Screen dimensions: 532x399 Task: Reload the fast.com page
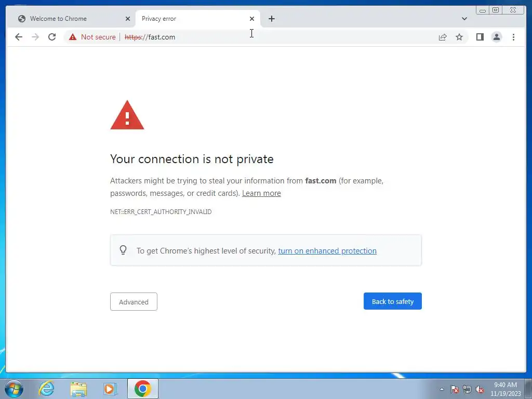(52, 37)
